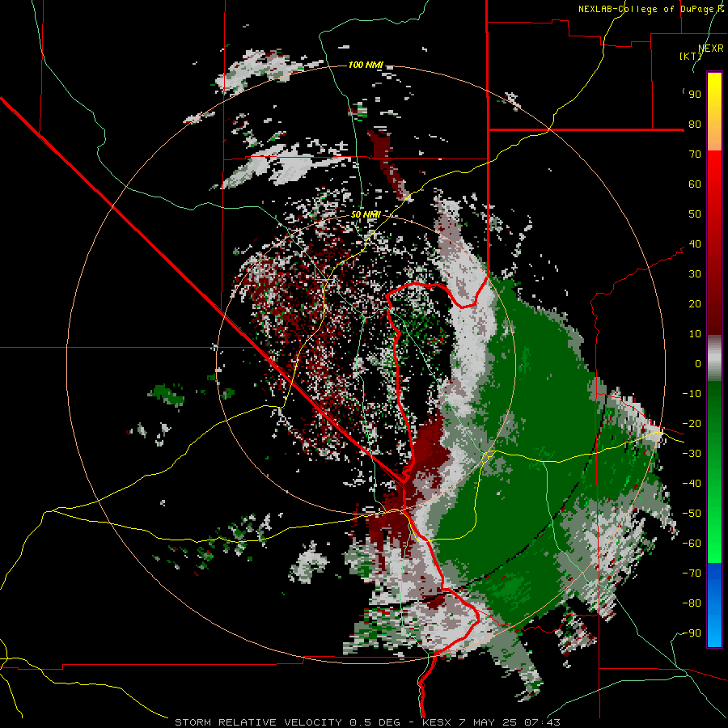Viewport: 728px width, 728px height.
Task: Click the -20 scale value
Action: [x=692, y=423]
